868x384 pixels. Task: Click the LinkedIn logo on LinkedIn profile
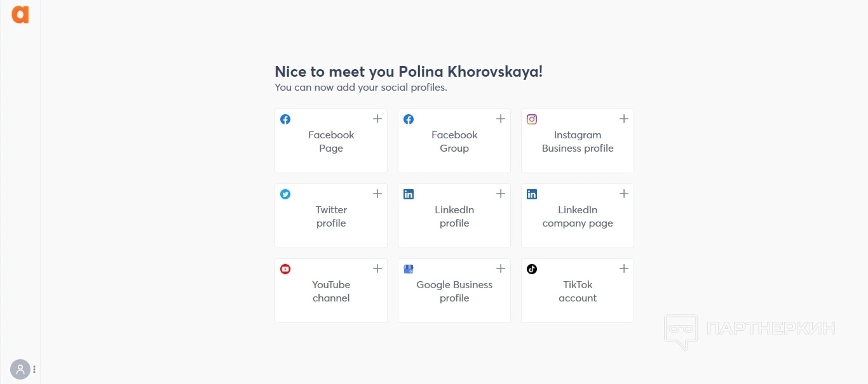point(409,194)
